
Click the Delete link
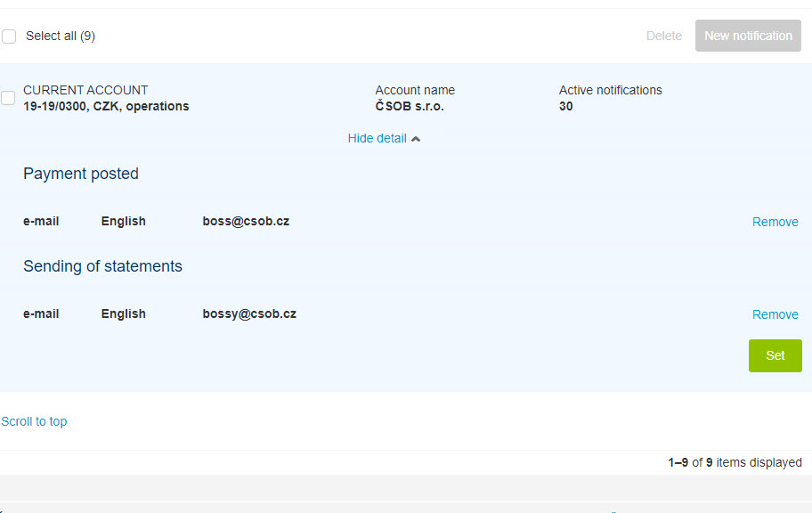point(663,36)
